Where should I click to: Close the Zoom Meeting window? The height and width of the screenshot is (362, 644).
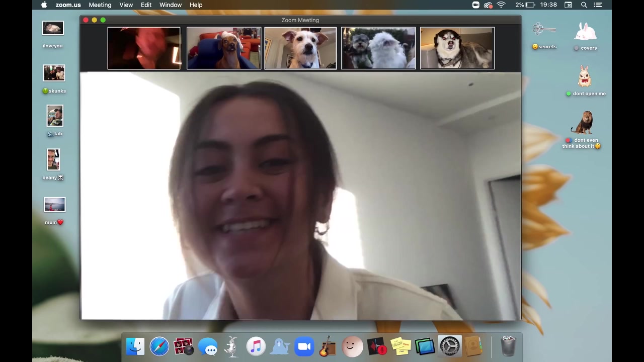click(x=86, y=20)
